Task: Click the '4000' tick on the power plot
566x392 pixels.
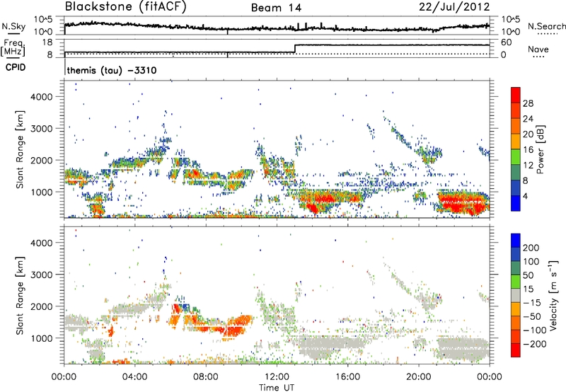Action: pos(41,97)
